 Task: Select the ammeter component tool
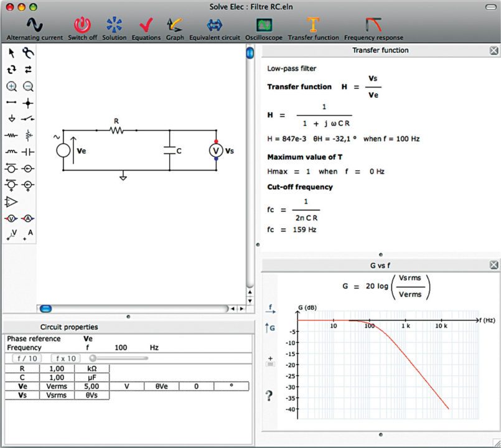28,218
